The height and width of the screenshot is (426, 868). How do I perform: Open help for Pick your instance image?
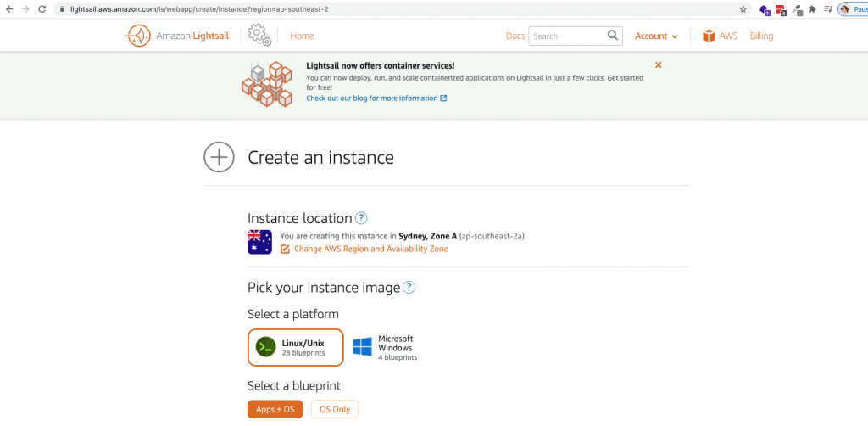tap(409, 288)
